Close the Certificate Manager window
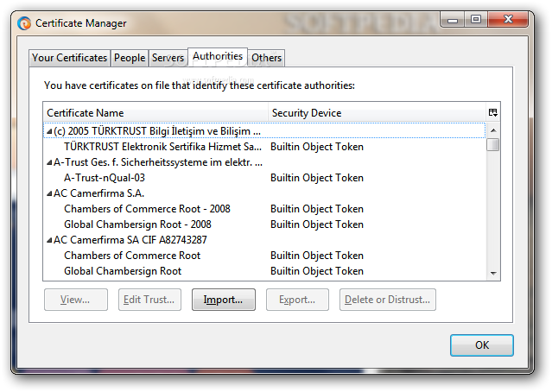 click(x=508, y=19)
